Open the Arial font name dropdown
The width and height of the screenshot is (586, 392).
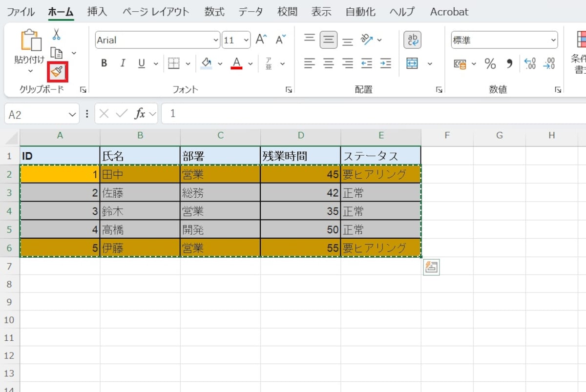[216, 40]
